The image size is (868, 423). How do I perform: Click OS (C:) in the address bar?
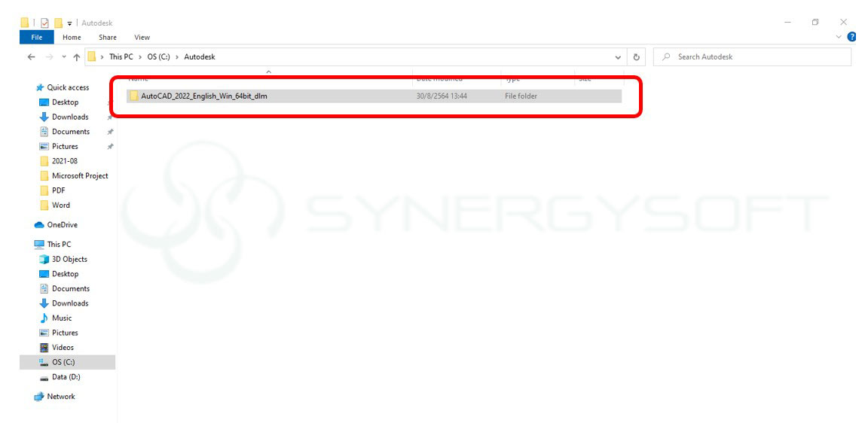pyautogui.click(x=158, y=57)
